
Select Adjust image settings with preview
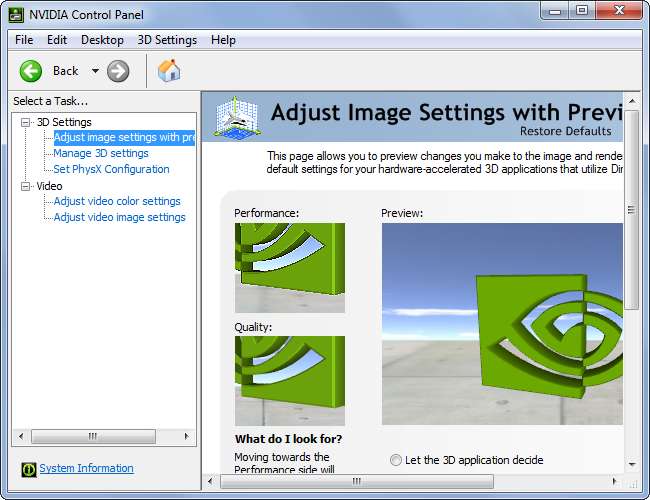pyautogui.click(x=124, y=137)
